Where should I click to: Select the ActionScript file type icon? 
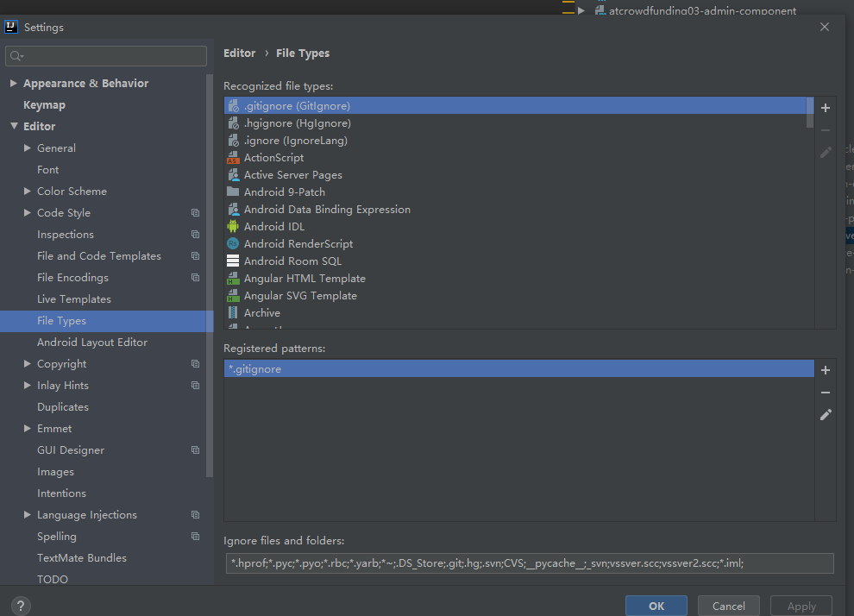coord(233,158)
